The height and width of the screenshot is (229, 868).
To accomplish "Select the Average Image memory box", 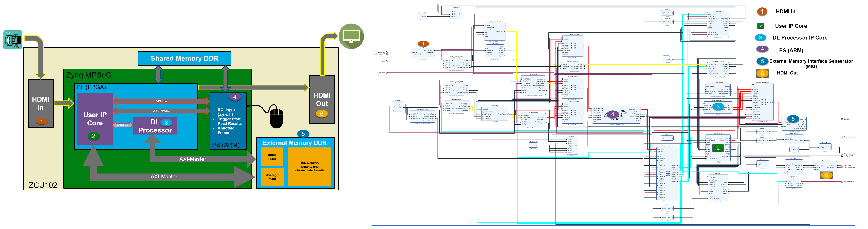I will (x=272, y=177).
